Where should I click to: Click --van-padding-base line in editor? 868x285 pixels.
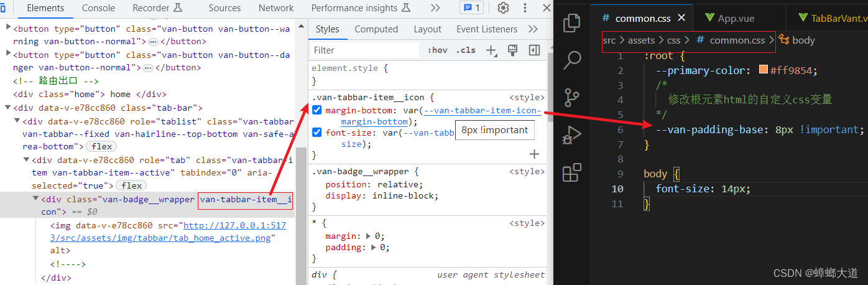click(760, 129)
